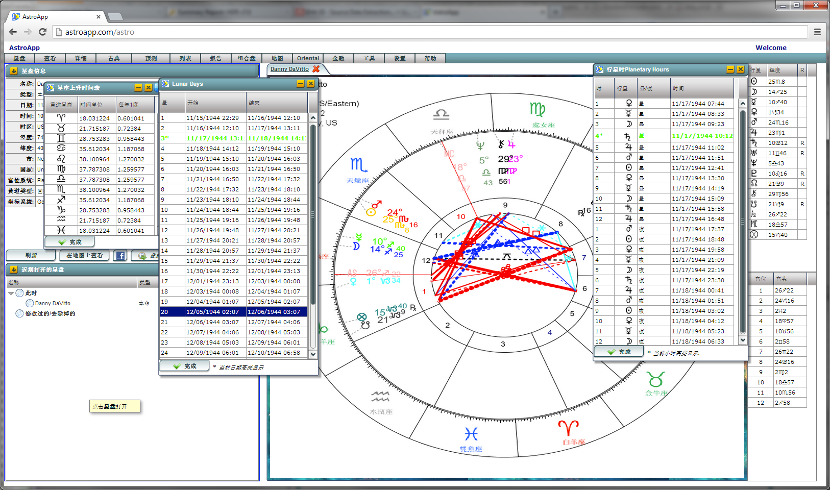This screenshot has width=830, height=490.
Task: Close the Danny DeVito chart tab
Action: pos(317,70)
